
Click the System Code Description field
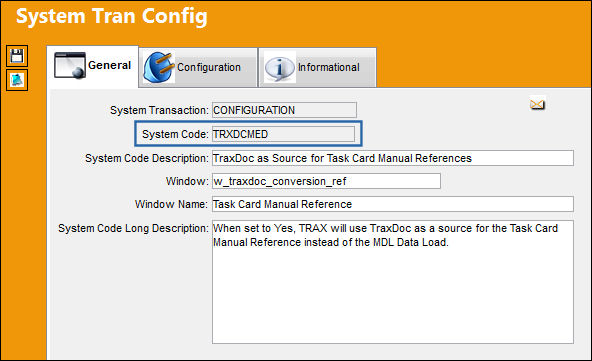pos(393,158)
